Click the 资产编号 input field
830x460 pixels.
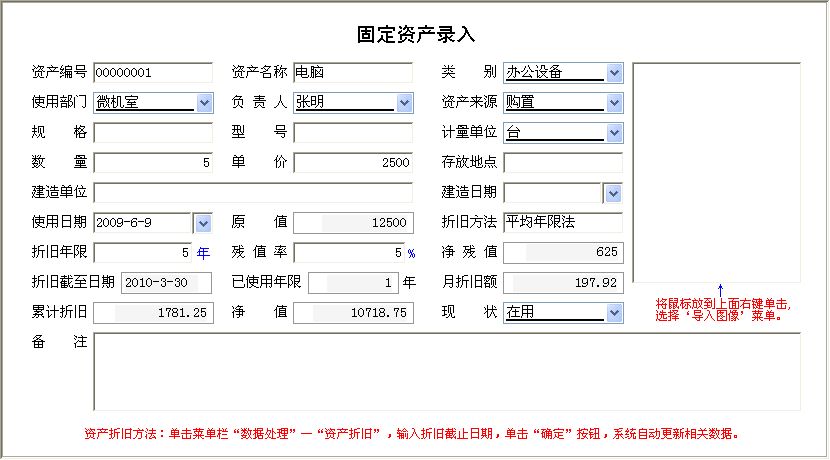coord(152,73)
